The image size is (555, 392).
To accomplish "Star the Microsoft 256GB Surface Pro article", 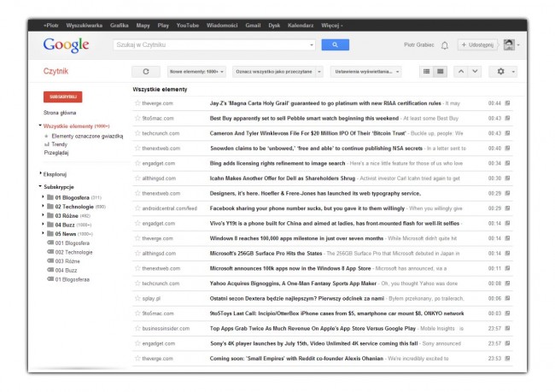I will click(137, 253).
